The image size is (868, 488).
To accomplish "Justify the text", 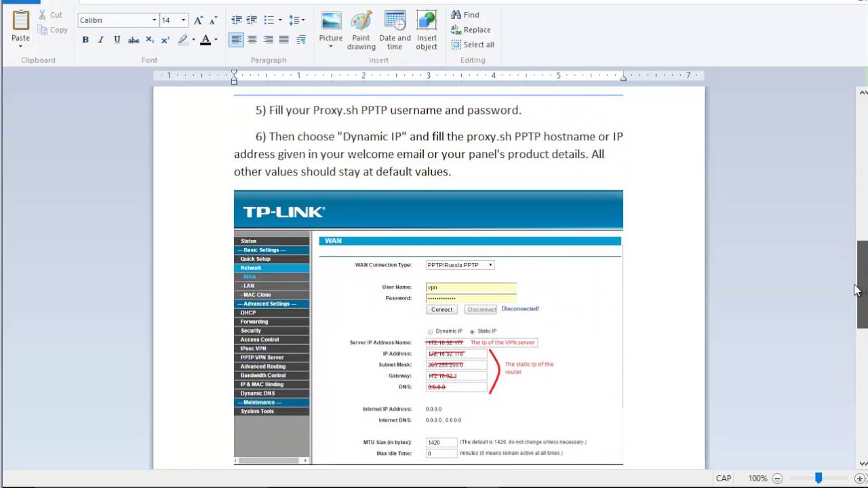I will [284, 40].
